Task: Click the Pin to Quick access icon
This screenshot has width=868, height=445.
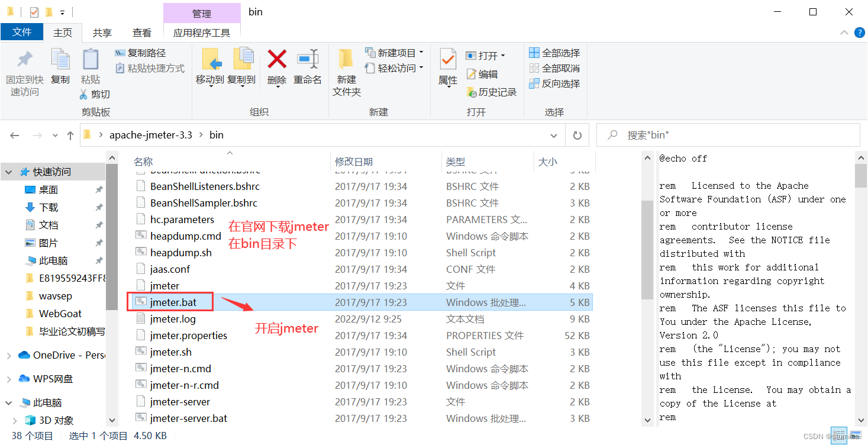Action: click(x=24, y=60)
